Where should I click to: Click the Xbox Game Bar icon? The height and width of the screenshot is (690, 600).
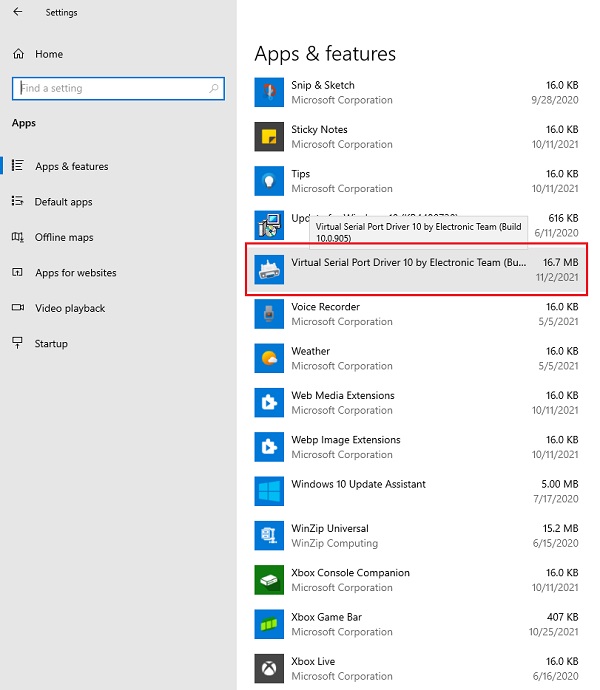coord(269,624)
